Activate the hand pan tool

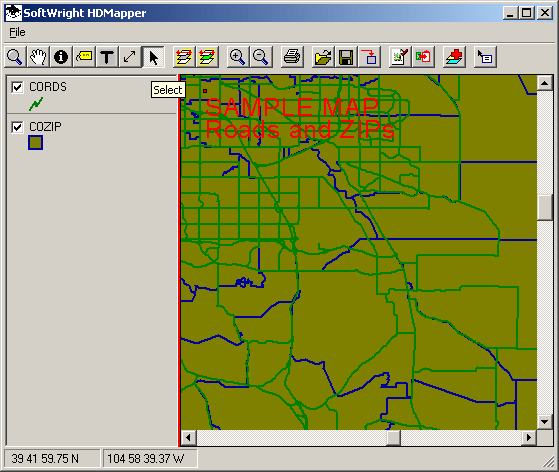click(x=38, y=57)
